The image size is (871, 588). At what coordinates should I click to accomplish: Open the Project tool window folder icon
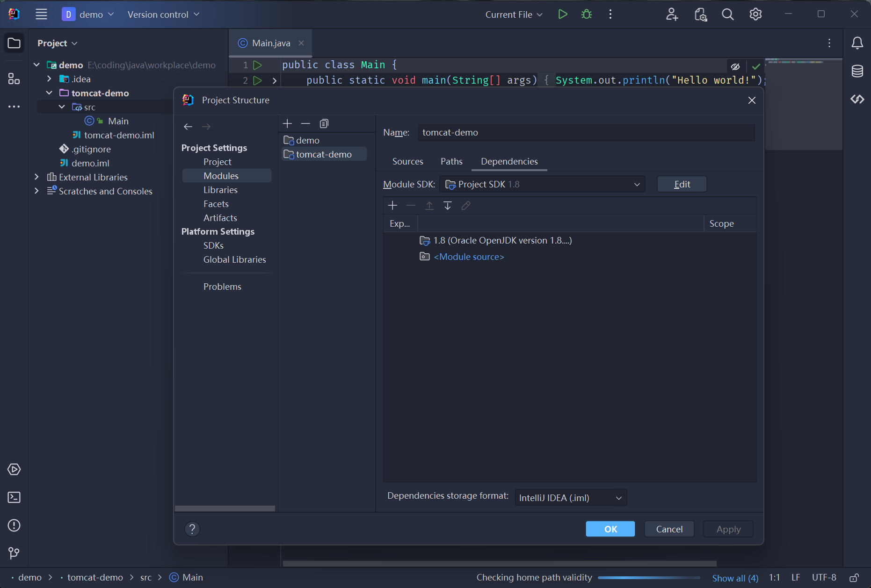pos(14,43)
